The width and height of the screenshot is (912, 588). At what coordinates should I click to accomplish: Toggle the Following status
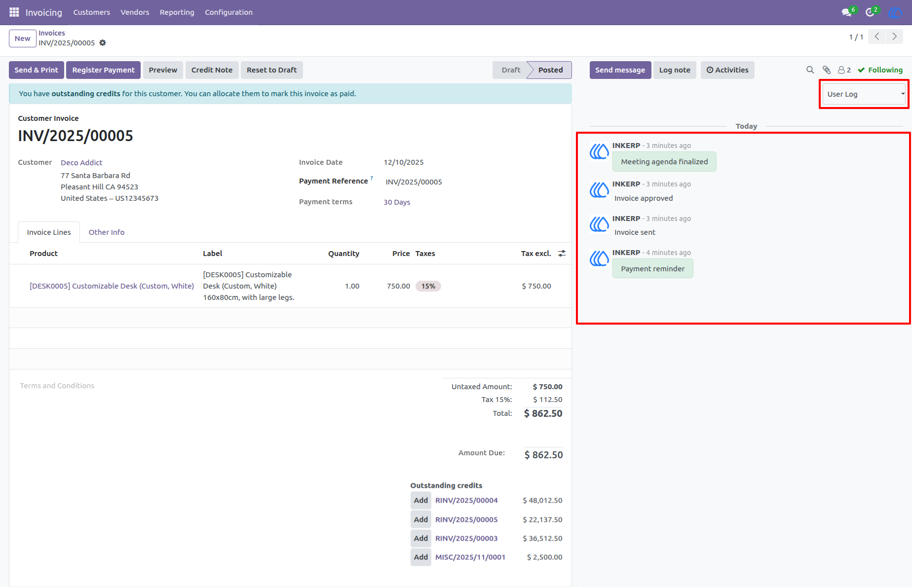(880, 70)
